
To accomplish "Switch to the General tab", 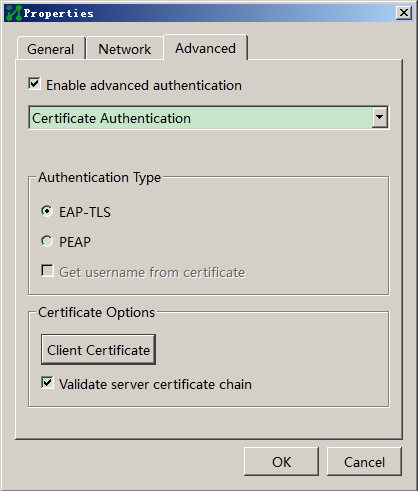I will coord(51,49).
